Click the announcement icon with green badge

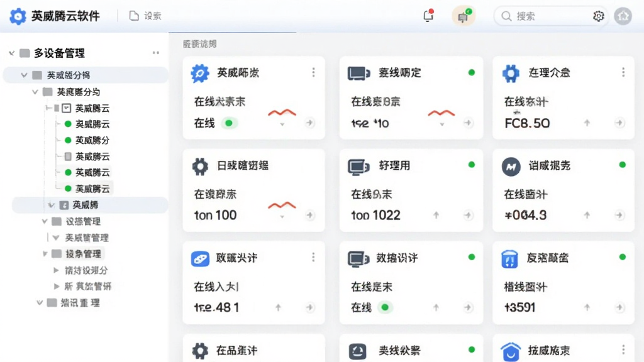[x=464, y=16]
